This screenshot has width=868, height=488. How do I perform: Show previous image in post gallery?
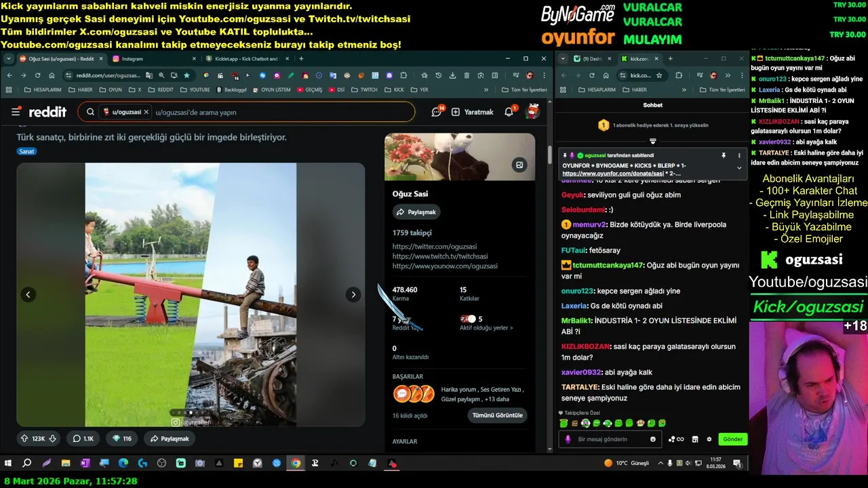(x=28, y=294)
